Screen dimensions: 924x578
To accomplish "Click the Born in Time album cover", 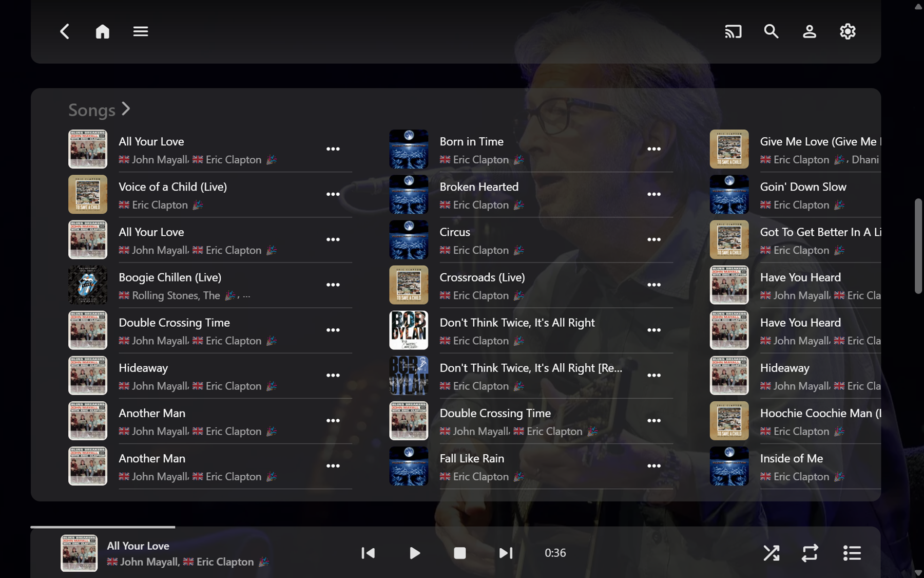I will pyautogui.click(x=409, y=149).
